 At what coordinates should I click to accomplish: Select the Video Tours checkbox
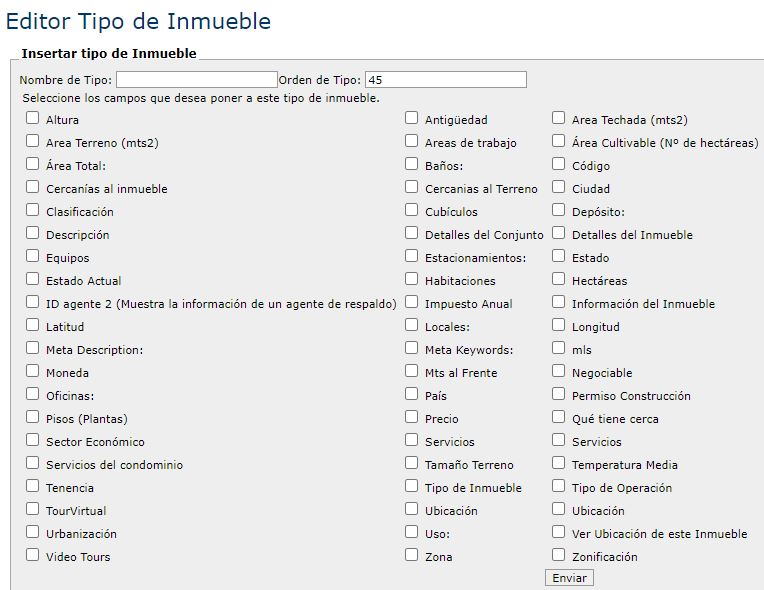tap(33, 556)
